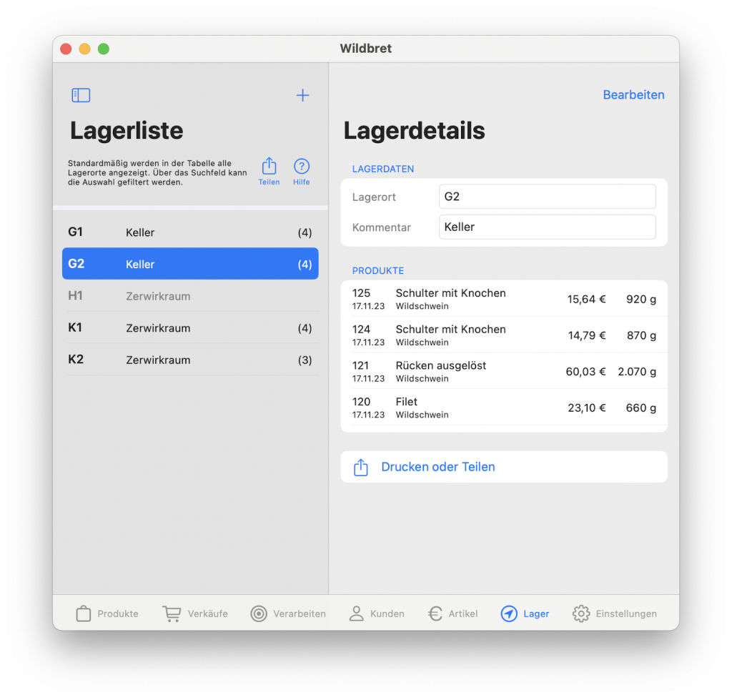Select the Lager tab
The height and width of the screenshot is (700, 732).
click(525, 613)
